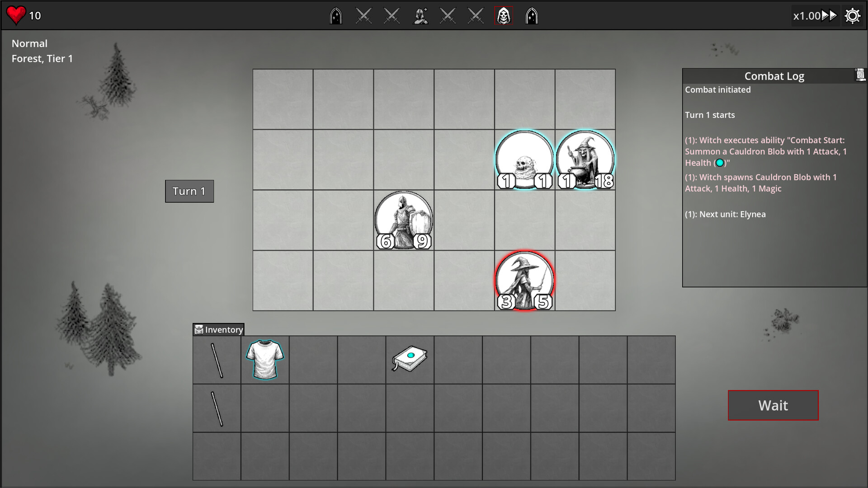Select the Cauldron Blob unit
Screen dimensions: 868x488
(524, 158)
